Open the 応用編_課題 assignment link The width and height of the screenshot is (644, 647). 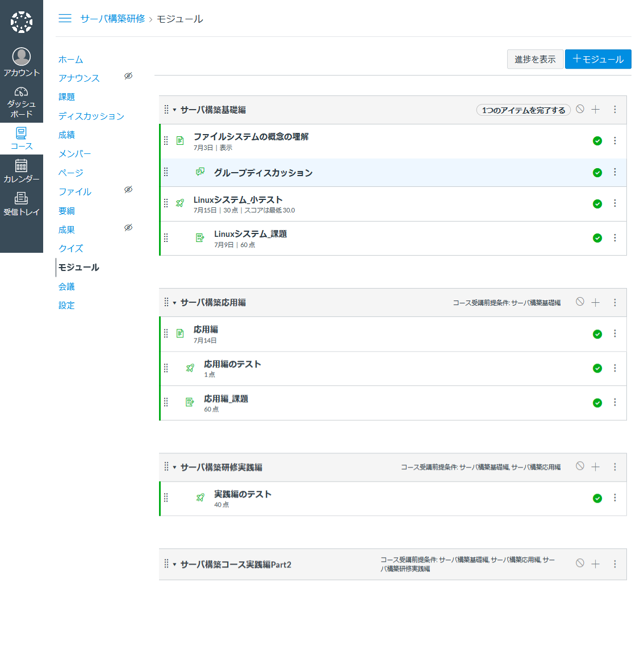(x=226, y=399)
